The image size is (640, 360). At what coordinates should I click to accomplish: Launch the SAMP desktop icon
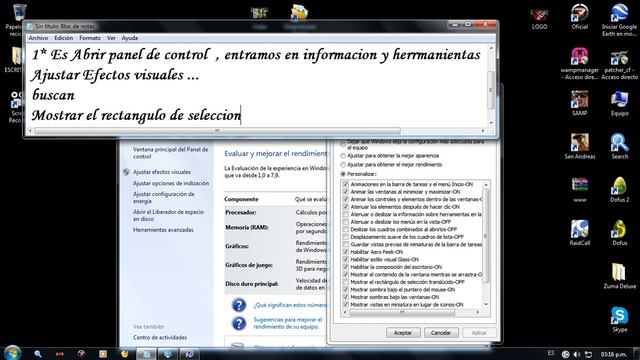point(579,103)
